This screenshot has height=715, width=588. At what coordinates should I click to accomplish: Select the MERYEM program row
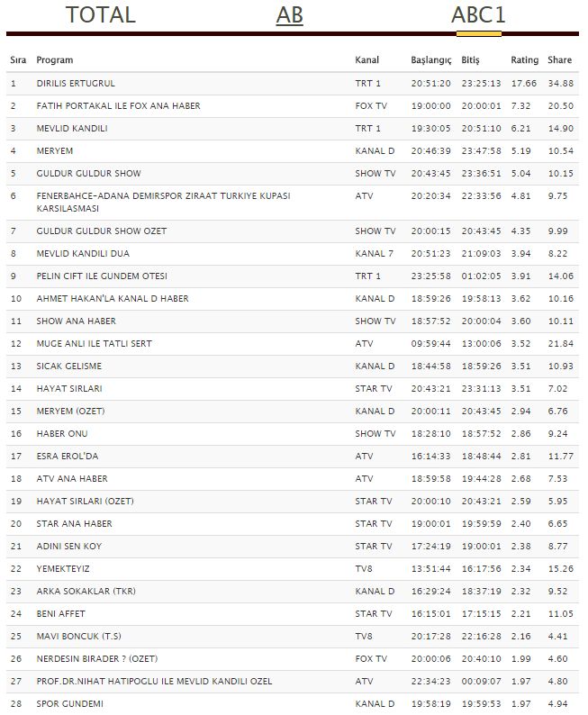coord(292,151)
